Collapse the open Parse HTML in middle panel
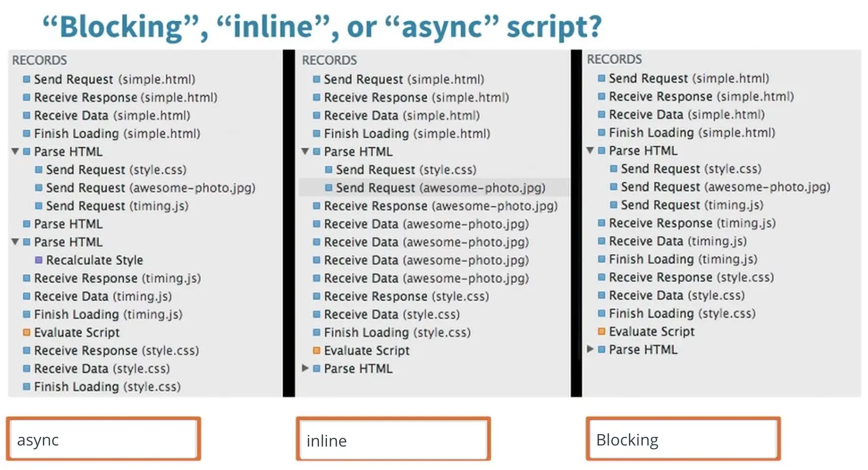 (305, 152)
